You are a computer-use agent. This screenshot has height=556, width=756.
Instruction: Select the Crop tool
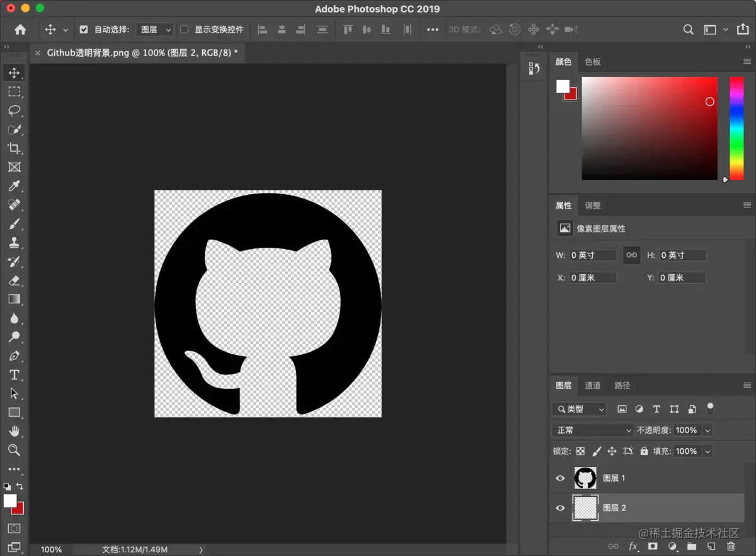(x=14, y=149)
